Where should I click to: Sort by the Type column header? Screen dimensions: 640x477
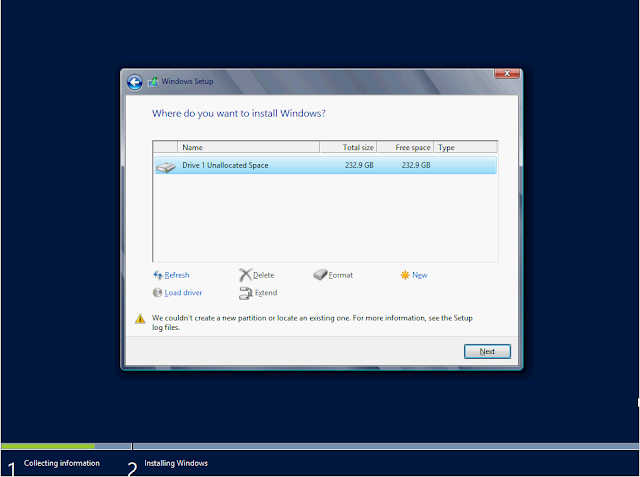tap(465, 147)
